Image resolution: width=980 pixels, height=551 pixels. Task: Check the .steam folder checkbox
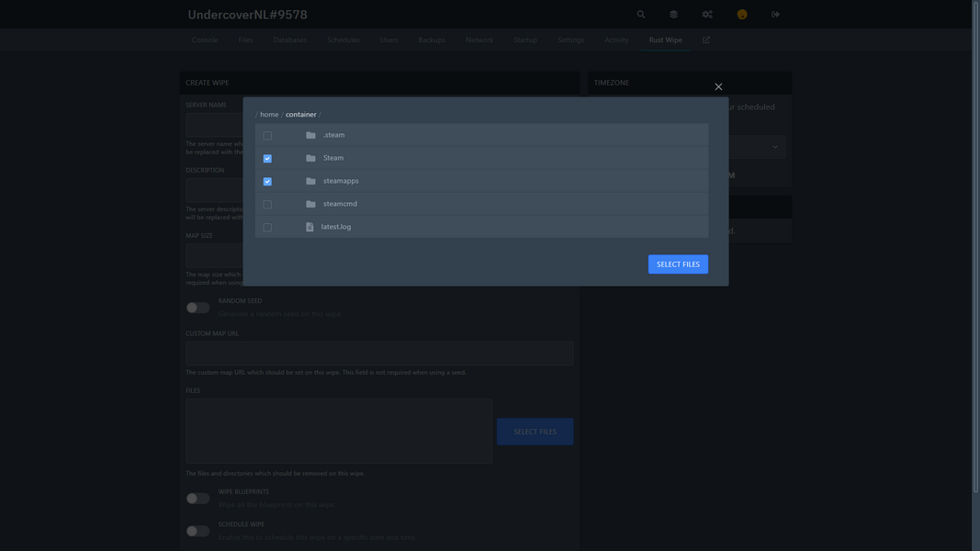(x=267, y=136)
